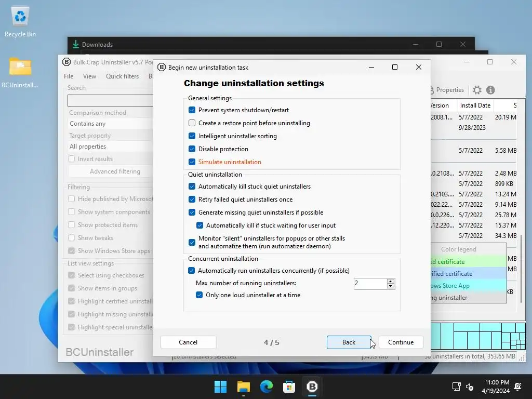The height and width of the screenshot is (399, 532).
Task: Toggle Automatically run uninstallers concurrently
Action: click(x=192, y=270)
